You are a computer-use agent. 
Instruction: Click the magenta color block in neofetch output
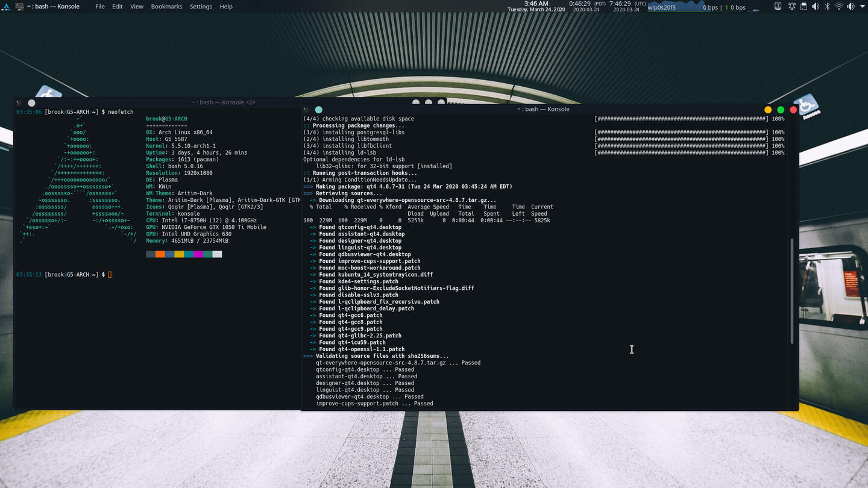click(199, 254)
